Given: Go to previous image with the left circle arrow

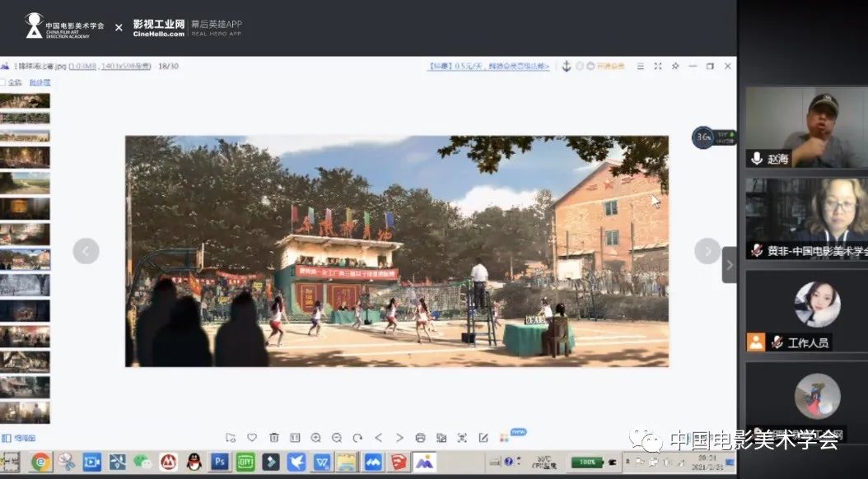Looking at the screenshot, I should [x=86, y=251].
